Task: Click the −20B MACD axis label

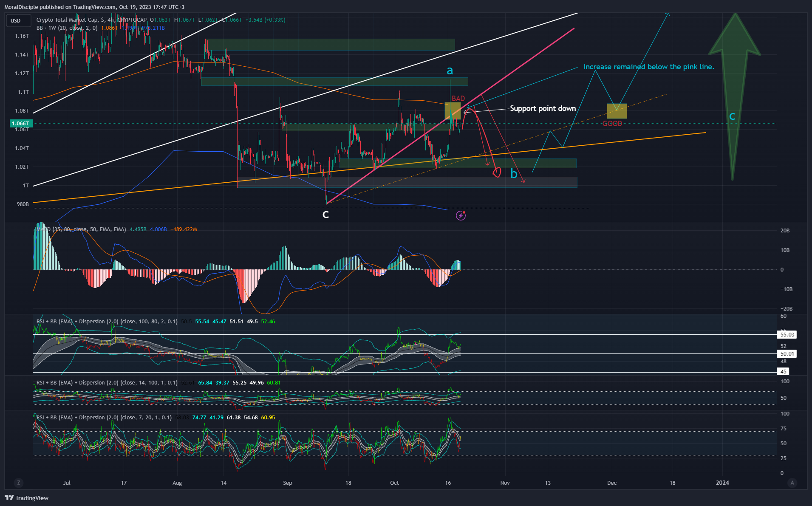Action: [786, 309]
